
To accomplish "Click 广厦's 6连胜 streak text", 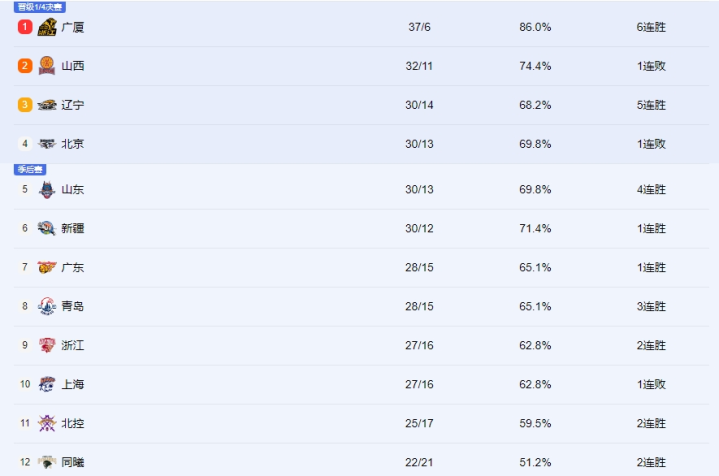I will [651, 27].
